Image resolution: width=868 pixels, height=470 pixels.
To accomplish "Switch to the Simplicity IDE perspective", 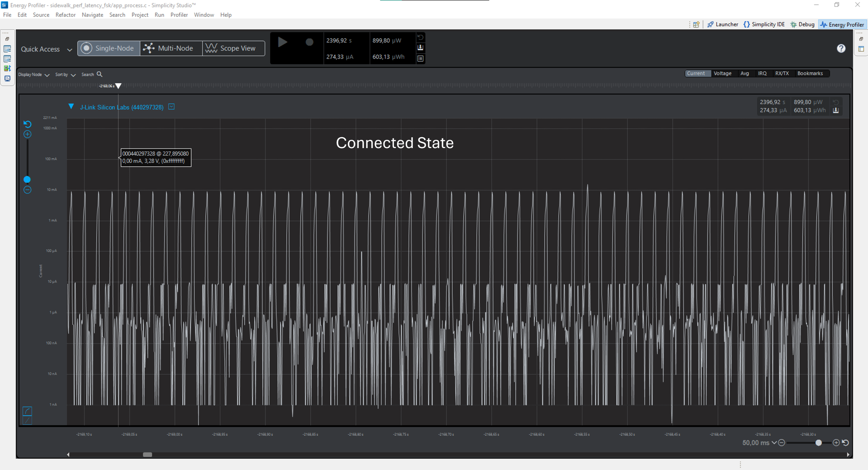I will tap(764, 24).
